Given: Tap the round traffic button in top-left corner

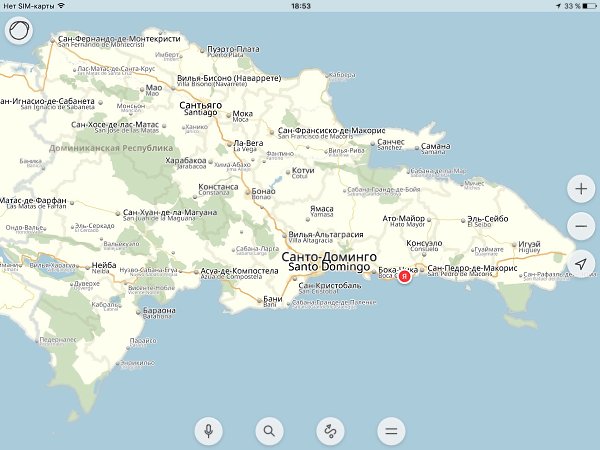Looking at the screenshot, I should click(x=19, y=30).
